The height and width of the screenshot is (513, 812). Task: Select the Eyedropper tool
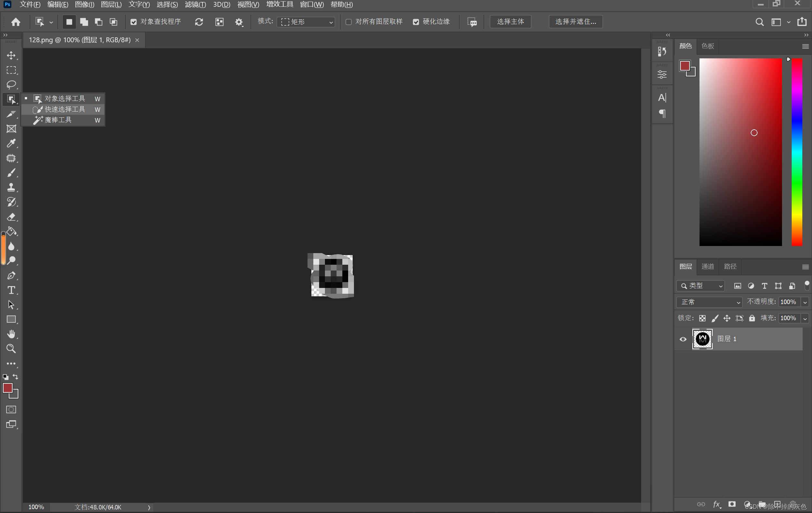11,143
